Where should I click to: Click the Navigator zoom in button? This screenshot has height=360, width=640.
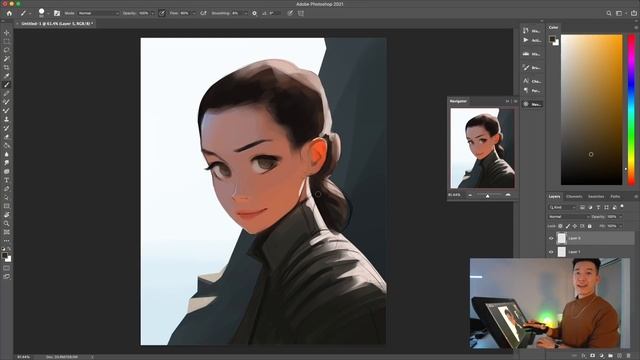click(508, 196)
